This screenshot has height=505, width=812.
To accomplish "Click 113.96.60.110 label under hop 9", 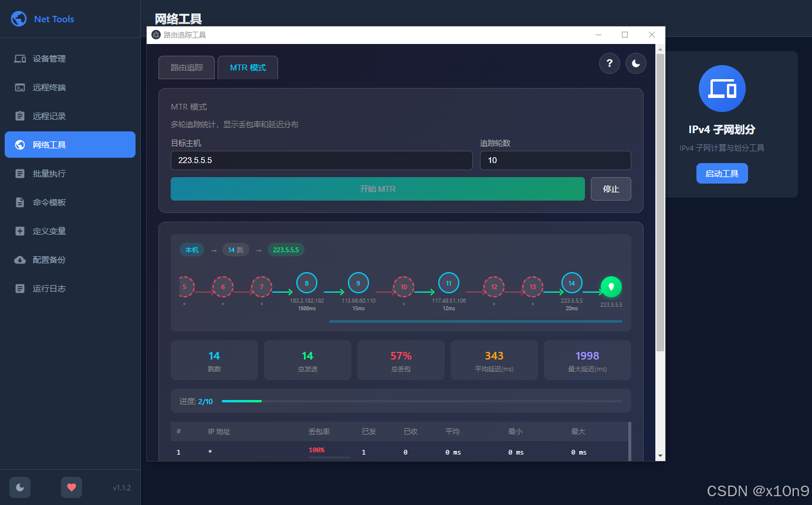I will (358, 301).
